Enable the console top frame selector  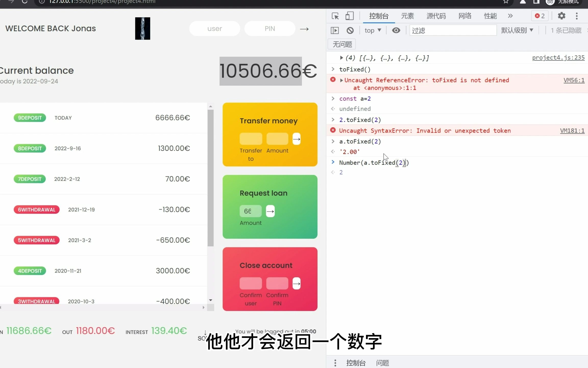(372, 30)
